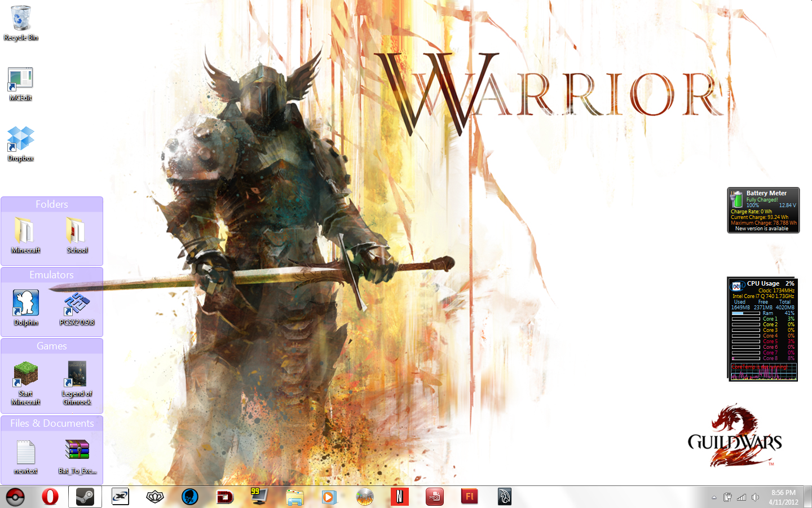This screenshot has width=812, height=508.
Task: Click the Show Desktop strip on the taskbar
Action: tap(808, 497)
